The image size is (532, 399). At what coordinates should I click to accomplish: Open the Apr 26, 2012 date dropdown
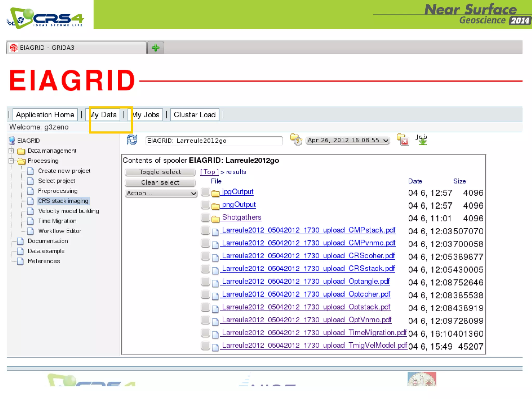pos(348,140)
